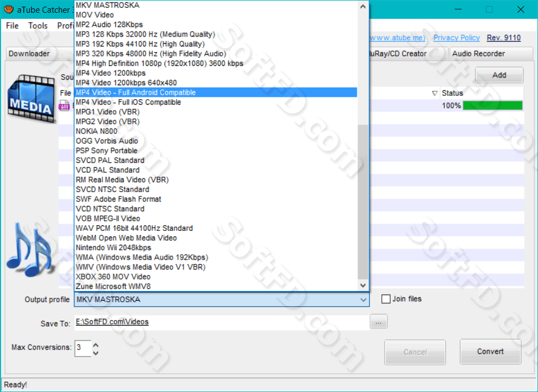The image size is (538, 392).
Task: Click the Convert button
Action: pos(490,352)
